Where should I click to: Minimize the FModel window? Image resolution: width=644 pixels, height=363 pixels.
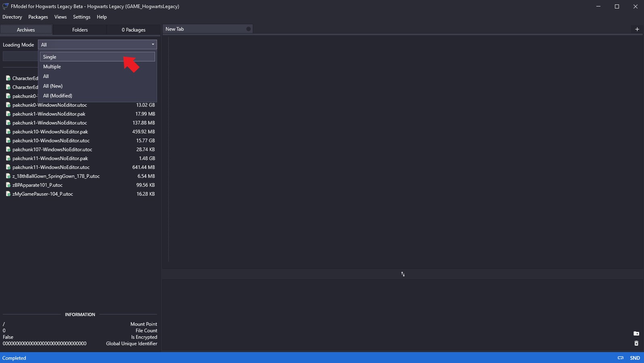tap(598, 6)
